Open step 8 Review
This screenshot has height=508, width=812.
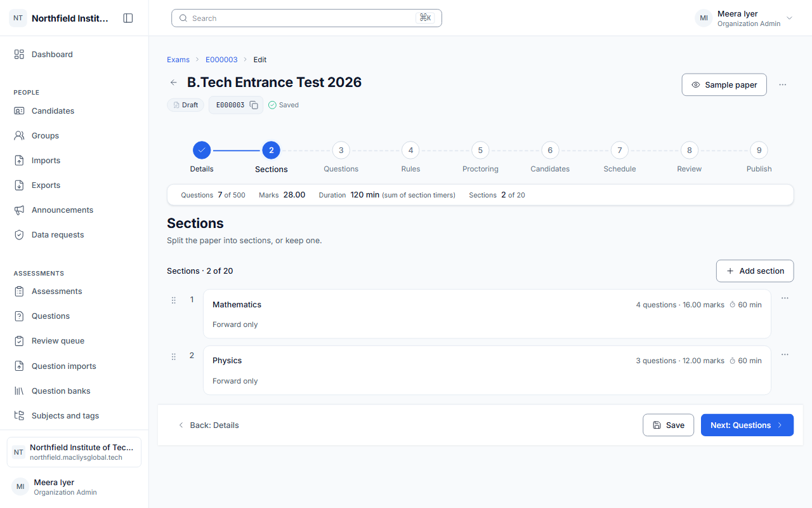tap(690, 157)
